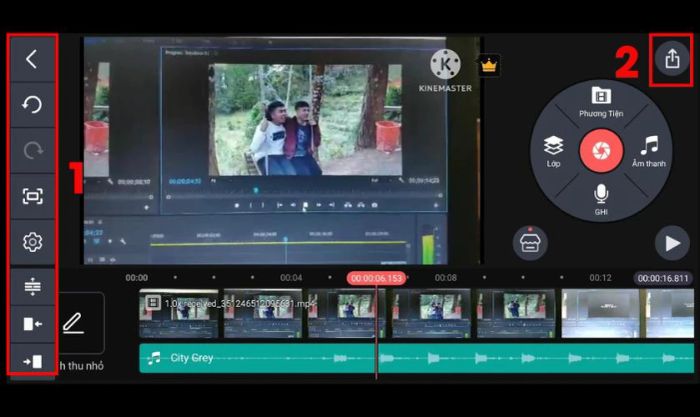700x417 pixels.
Task: Open the Lớp layers menu
Action: coord(553,151)
